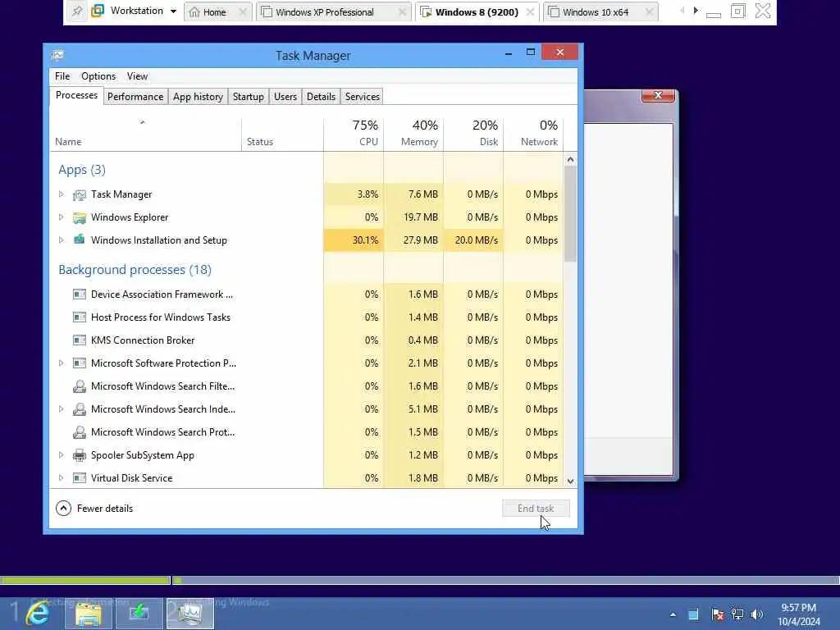Click the tray icon left of the flag
The height and width of the screenshot is (630, 840).
coord(693,614)
